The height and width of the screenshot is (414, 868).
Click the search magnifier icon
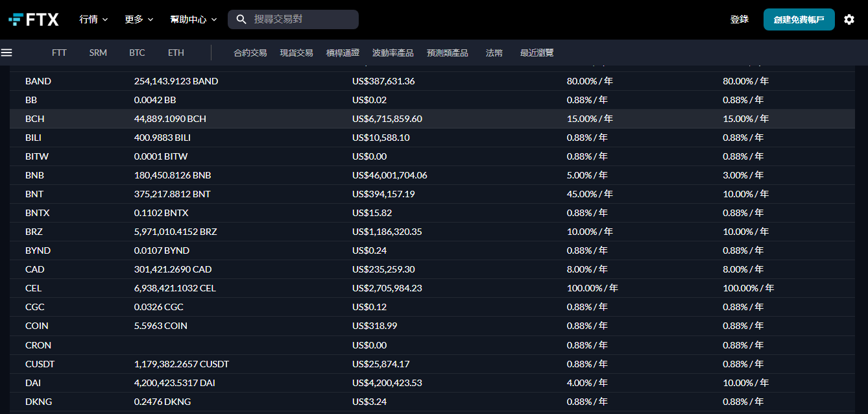(241, 19)
